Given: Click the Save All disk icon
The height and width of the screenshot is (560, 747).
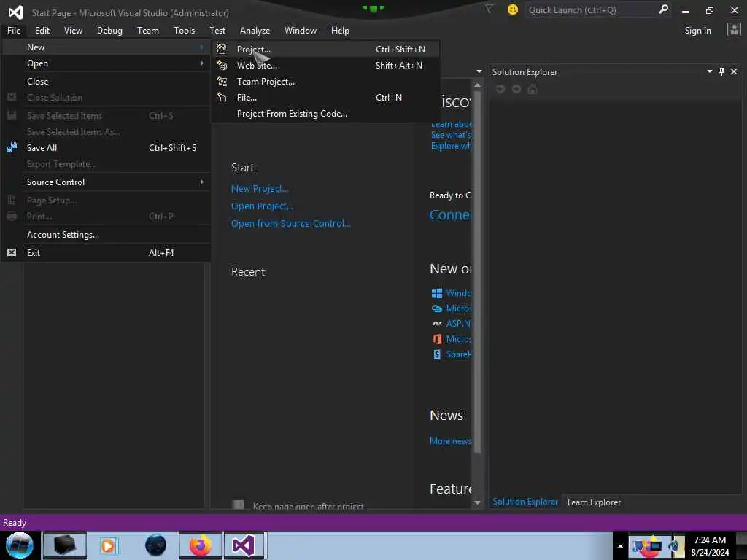Looking at the screenshot, I should coord(12,147).
